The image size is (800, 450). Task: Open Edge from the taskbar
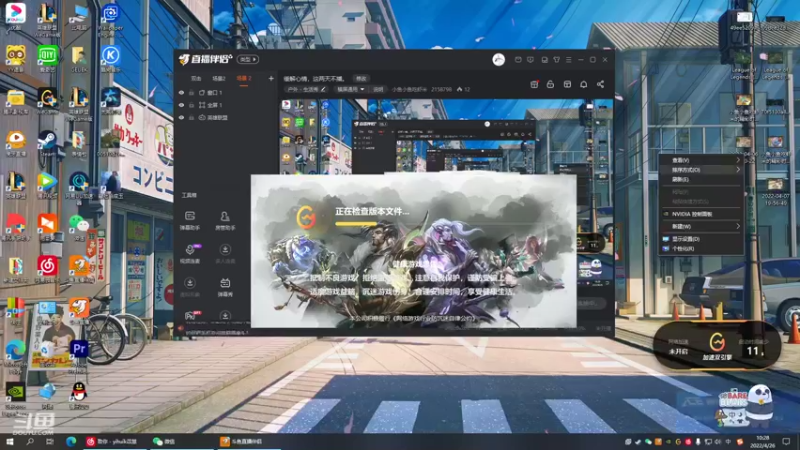pos(71,441)
